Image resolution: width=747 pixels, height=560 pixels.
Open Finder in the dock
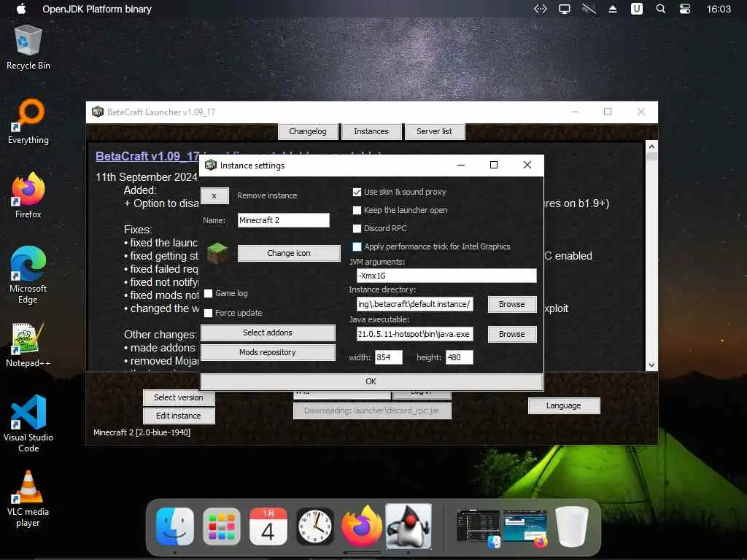(175, 526)
